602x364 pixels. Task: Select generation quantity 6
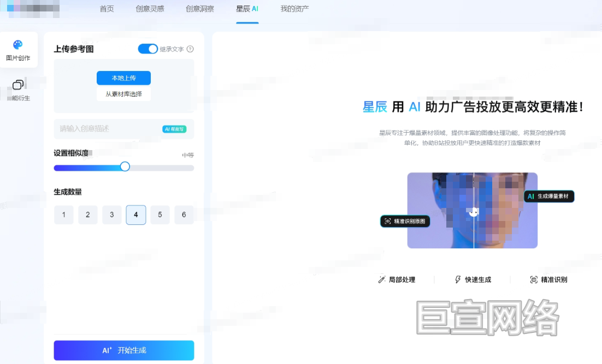(184, 215)
